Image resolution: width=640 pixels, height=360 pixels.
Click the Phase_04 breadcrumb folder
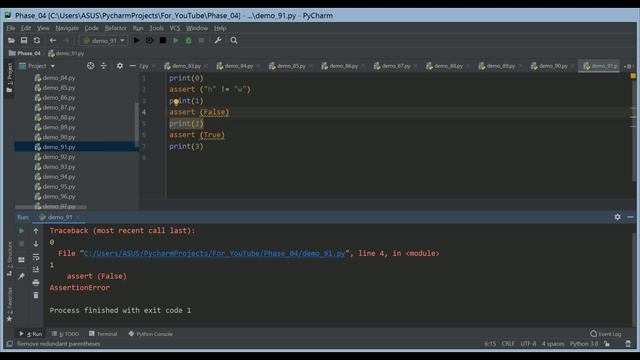[25, 53]
